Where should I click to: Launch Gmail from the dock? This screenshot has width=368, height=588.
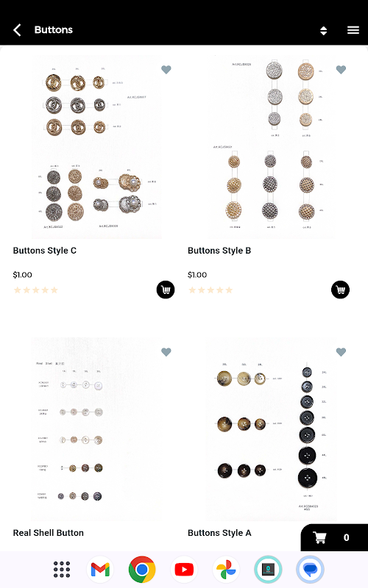point(100,569)
